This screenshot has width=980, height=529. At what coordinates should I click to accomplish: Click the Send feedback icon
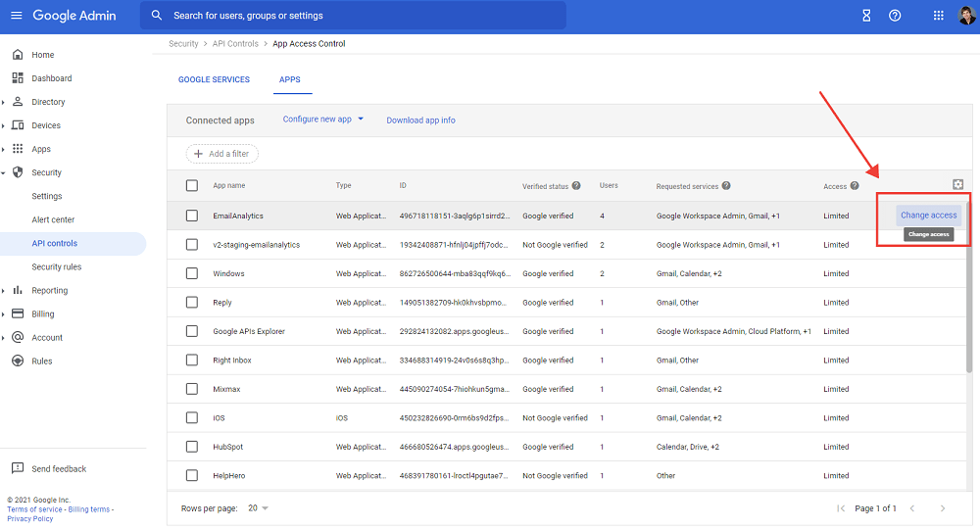tap(18, 468)
